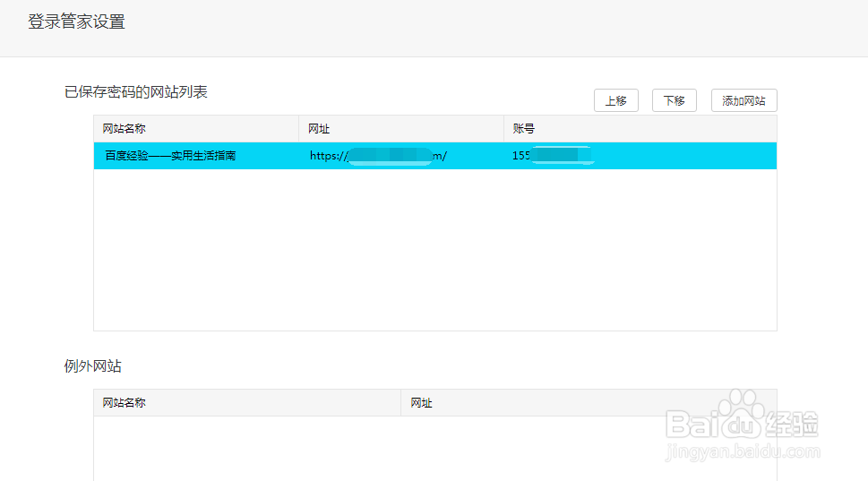This screenshot has height=481, width=868.
Task: Click the 下移 move-down button
Action: coord(674,100)
